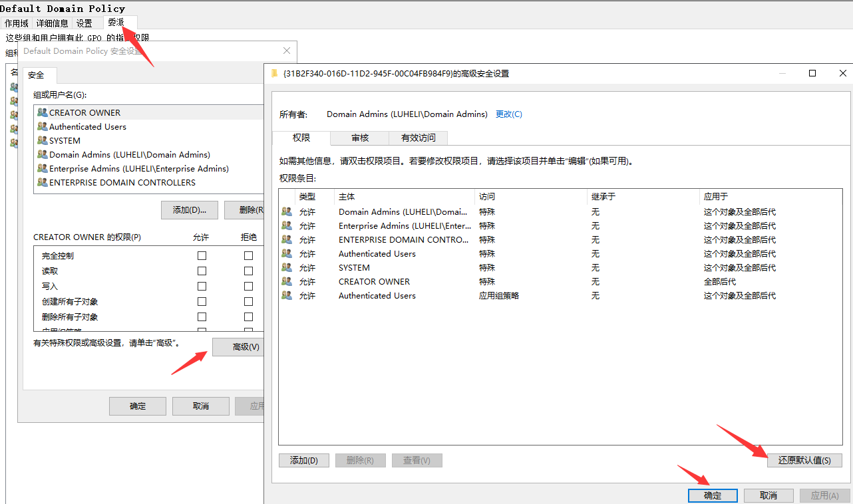Click the SYSTEM group icon in security list
The height and width of the screenshot is (504, 853).
point(43,140)
